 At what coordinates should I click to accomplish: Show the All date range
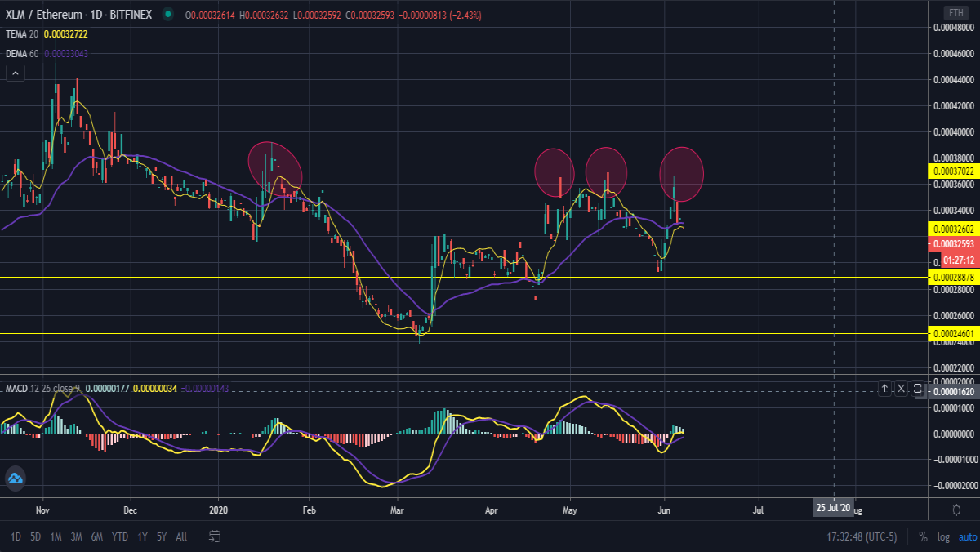pyautogui.click(x=181, y=536)
